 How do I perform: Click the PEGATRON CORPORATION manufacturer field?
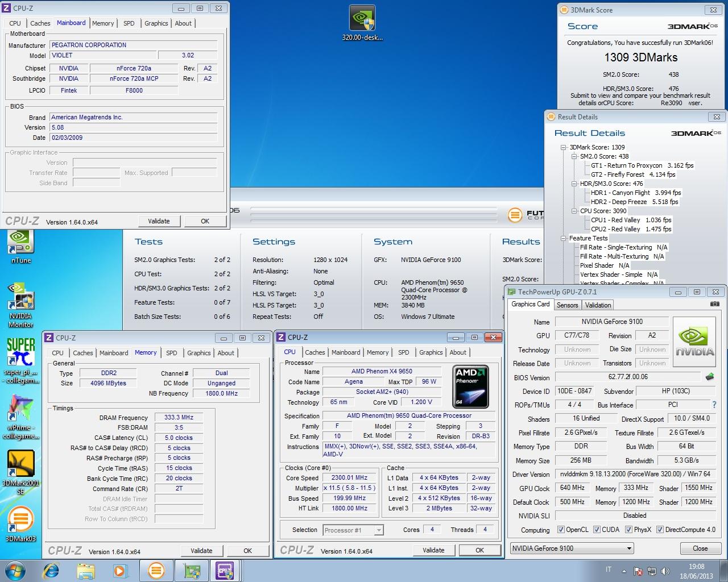coord(133,45)
